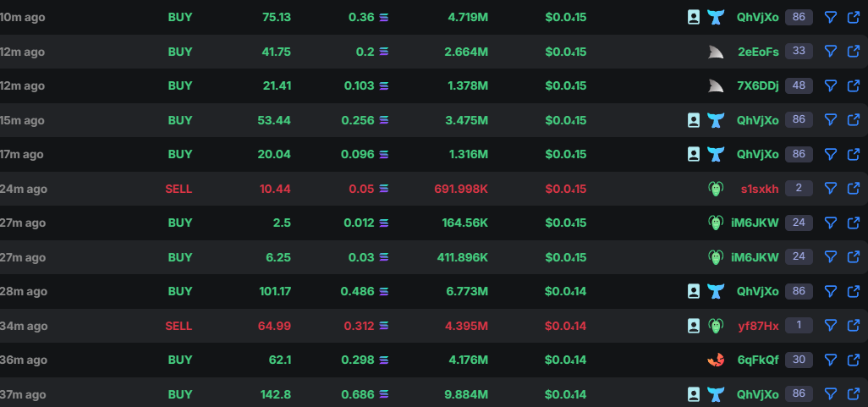This screenshot has width=868, height=407.
Task: Open wallet address s1sxkh
Action: coord(760,189)
